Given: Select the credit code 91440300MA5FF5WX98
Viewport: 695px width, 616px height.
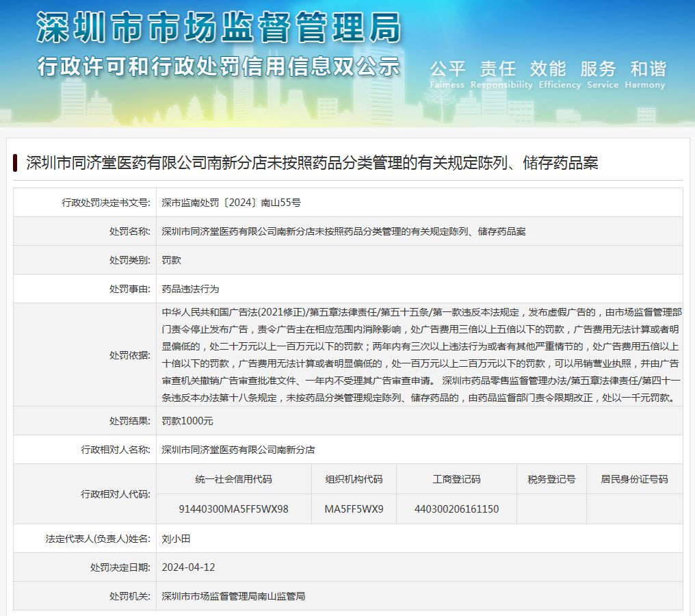Looking at the screenshot, I should pyautogui.click(x=233, y=509).
